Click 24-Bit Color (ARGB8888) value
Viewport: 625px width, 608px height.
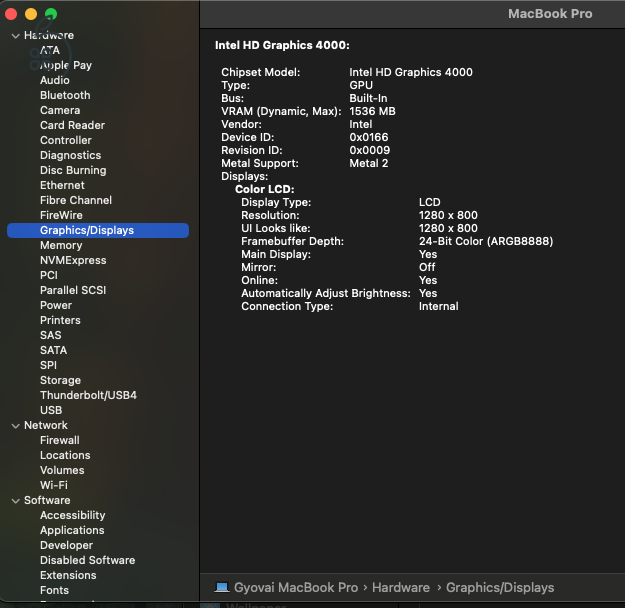[x=486, y=241]
